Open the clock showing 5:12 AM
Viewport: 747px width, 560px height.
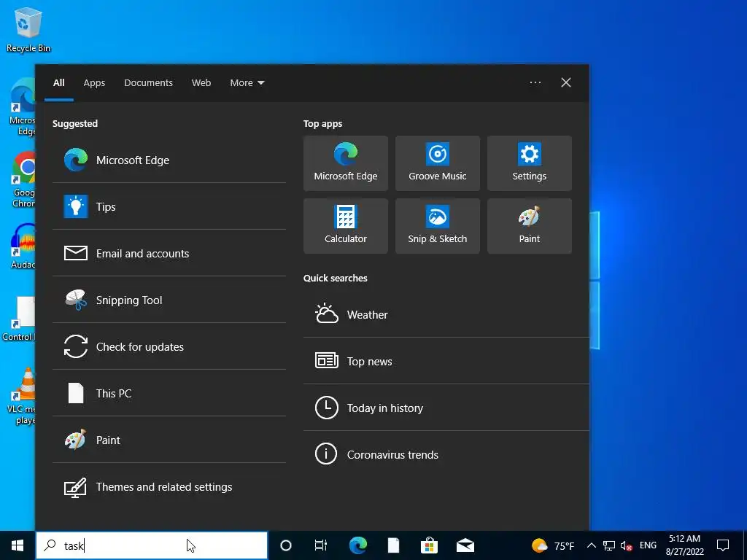684,545
